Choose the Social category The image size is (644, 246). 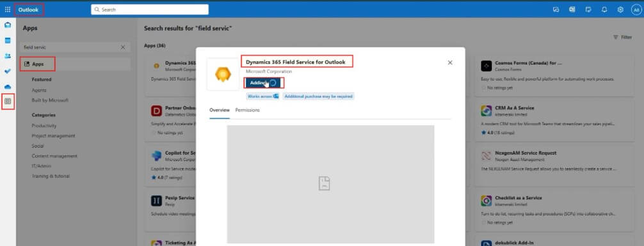pos(38,146)
